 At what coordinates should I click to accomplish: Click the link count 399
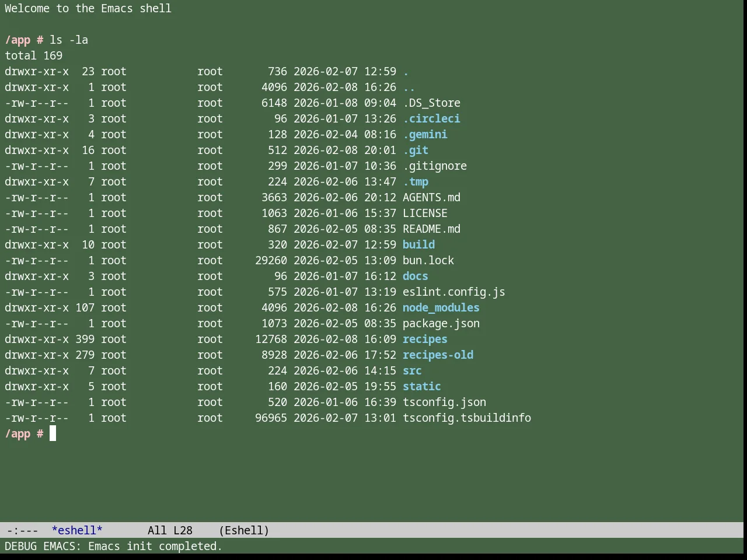coord(85,339)
